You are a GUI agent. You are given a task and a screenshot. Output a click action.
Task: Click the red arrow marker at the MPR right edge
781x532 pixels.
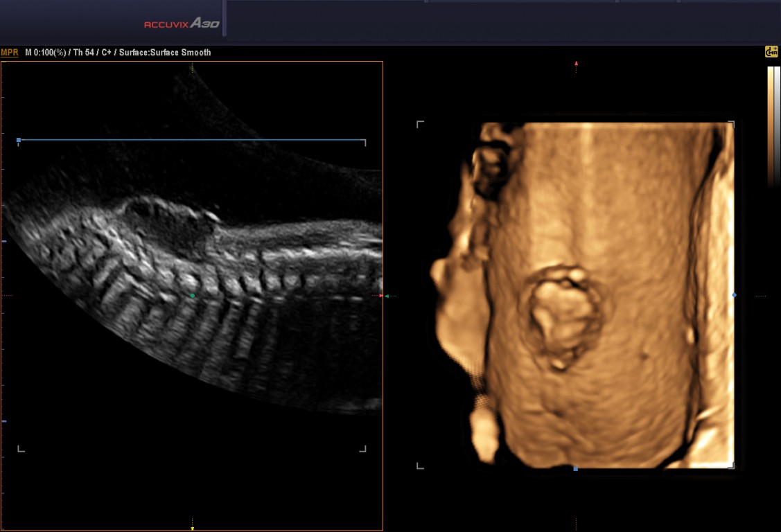pyautogui.click(x=381, y=296)
